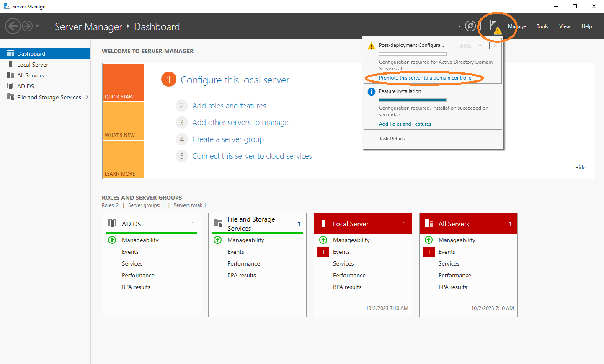Click the Refresh icon in the toolbar

click(470, 26)
